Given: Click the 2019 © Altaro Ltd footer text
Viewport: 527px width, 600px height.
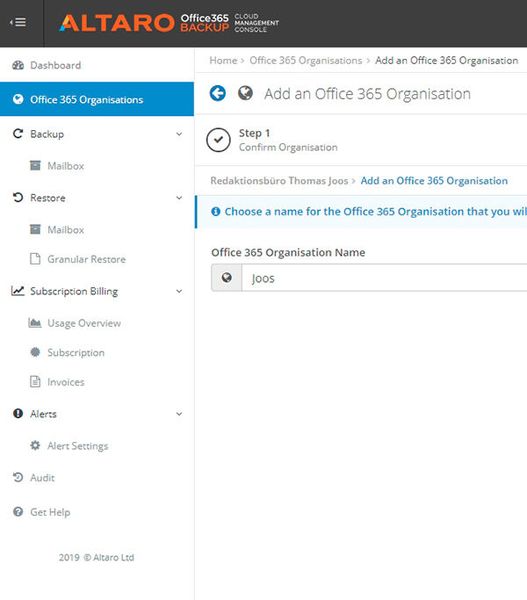Looking at the screenshot, I should coord(96,558).
